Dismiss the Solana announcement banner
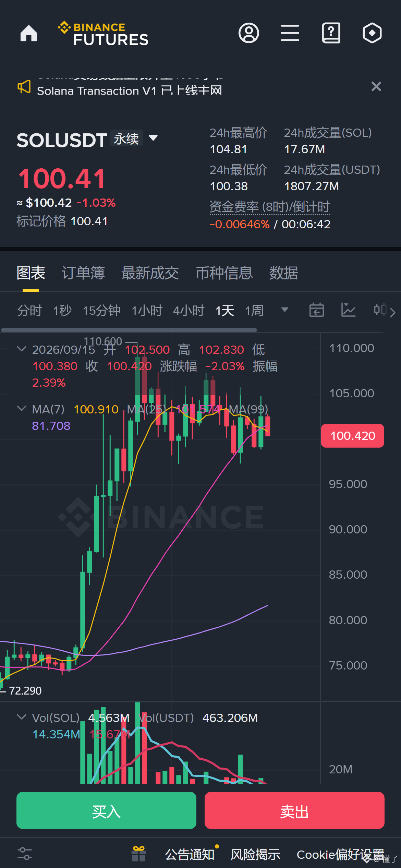This screenshot has height=868, width=401. [376, 86]
